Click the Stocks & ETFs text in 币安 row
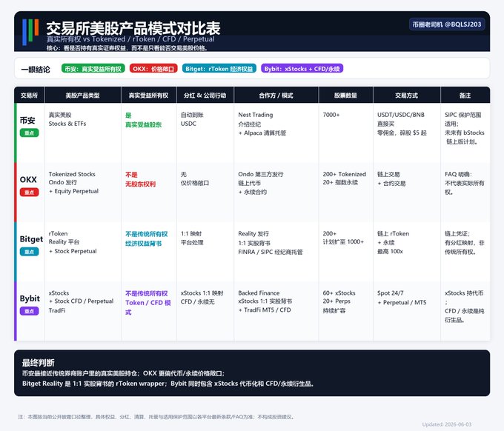This screenshot has height=431, width=504. click(67, 124)
